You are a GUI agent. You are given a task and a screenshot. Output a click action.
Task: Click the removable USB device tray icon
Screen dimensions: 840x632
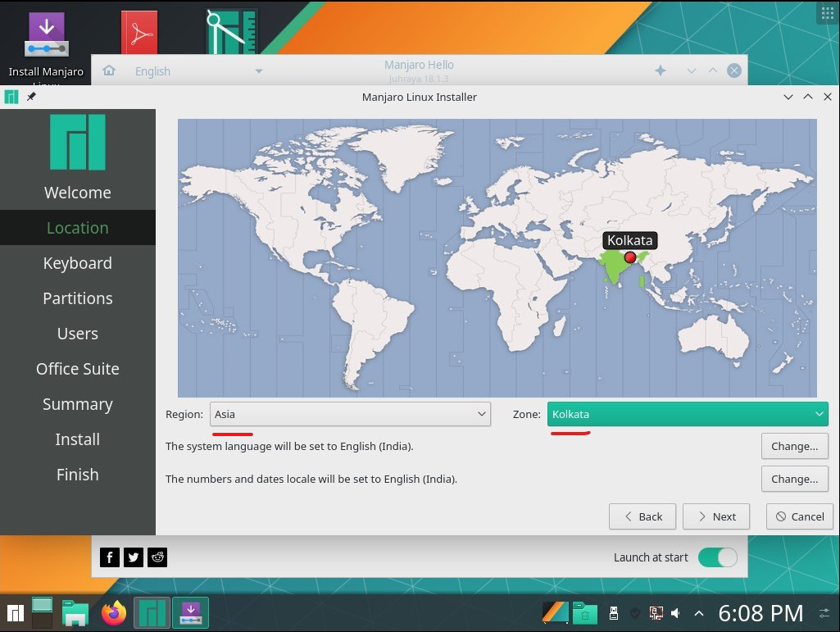614,612
